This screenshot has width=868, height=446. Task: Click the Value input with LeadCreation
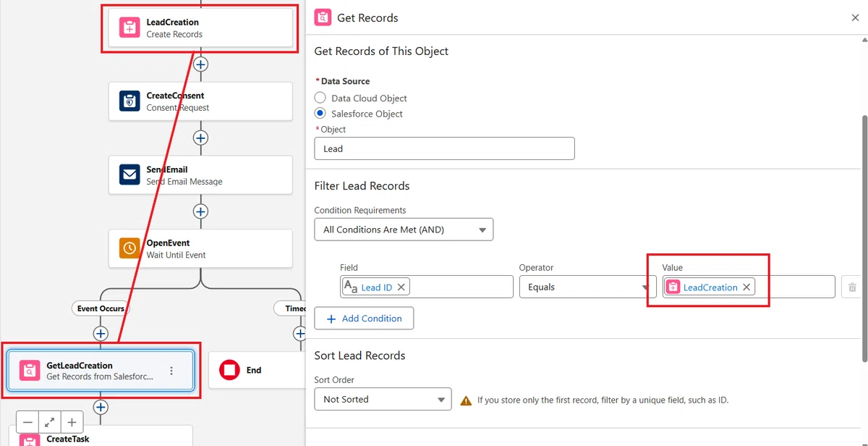749,287
